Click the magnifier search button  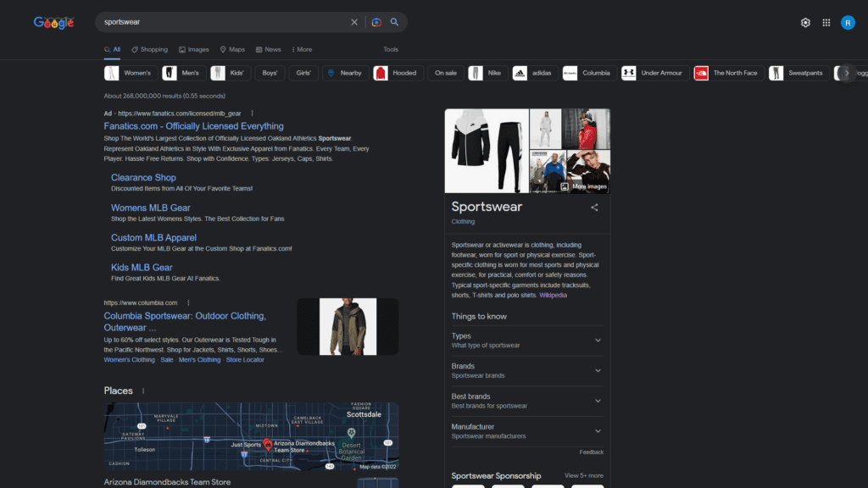click(394, 22)
